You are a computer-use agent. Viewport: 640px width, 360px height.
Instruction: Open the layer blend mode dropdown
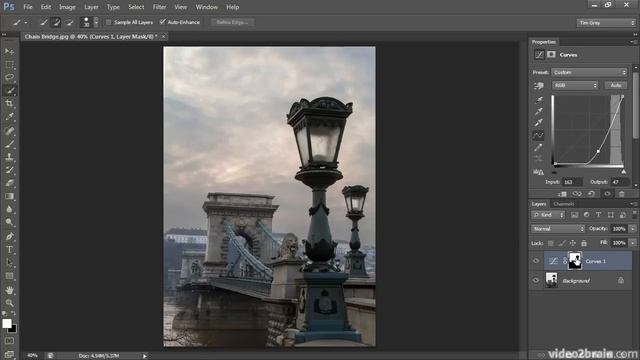pos(558,229)
